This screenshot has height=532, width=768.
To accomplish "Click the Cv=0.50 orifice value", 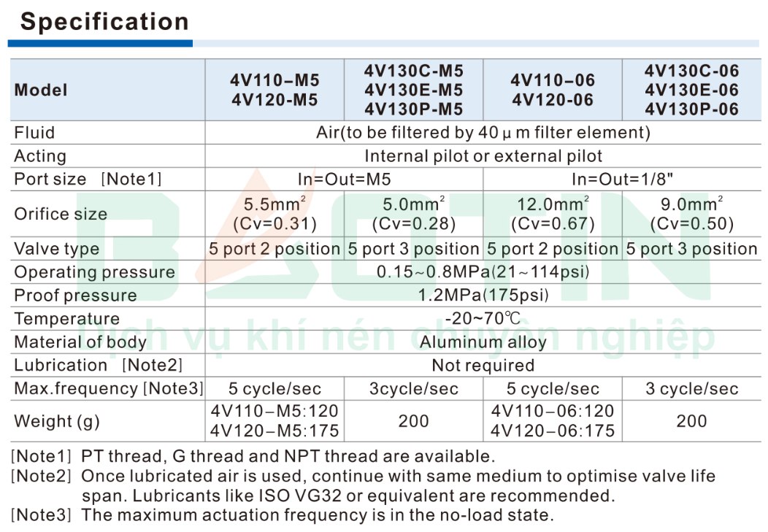I will [691, 224].
